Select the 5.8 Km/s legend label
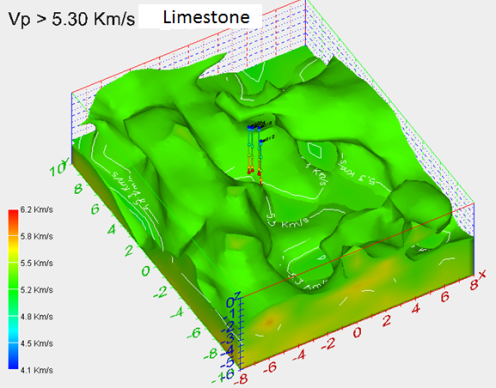 pos(37,236)
